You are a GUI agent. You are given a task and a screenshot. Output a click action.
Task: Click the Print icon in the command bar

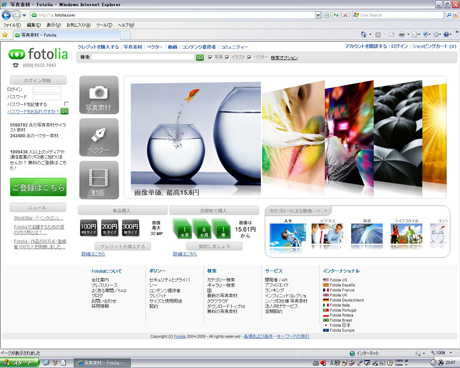402,34
